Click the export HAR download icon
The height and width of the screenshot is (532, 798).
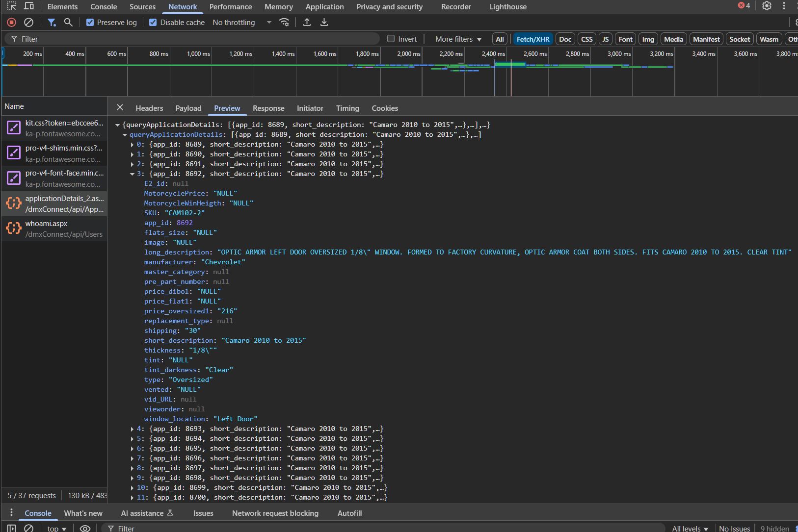[x=324, y=22]
